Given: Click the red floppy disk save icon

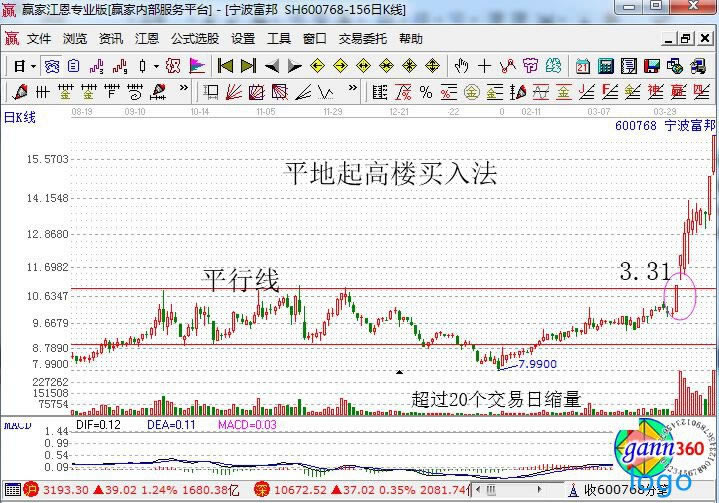Looking at the screenshot, I should [x=651, y=66].
